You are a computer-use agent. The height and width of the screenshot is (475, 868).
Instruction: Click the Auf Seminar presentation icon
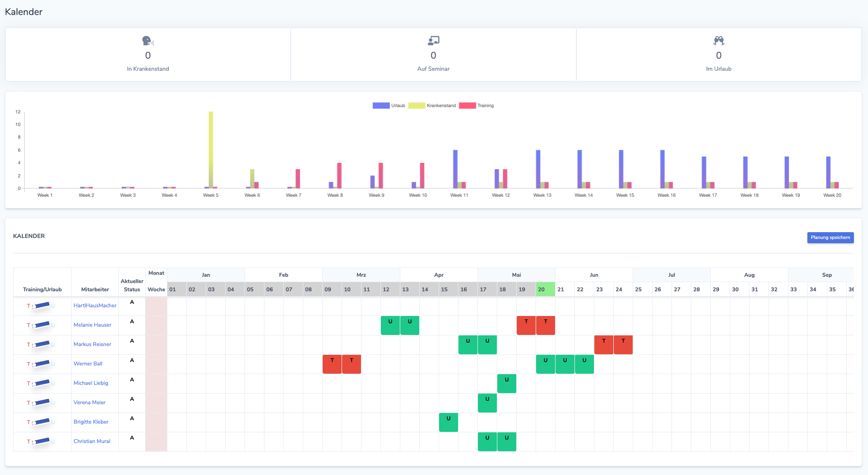coord(433,41)
